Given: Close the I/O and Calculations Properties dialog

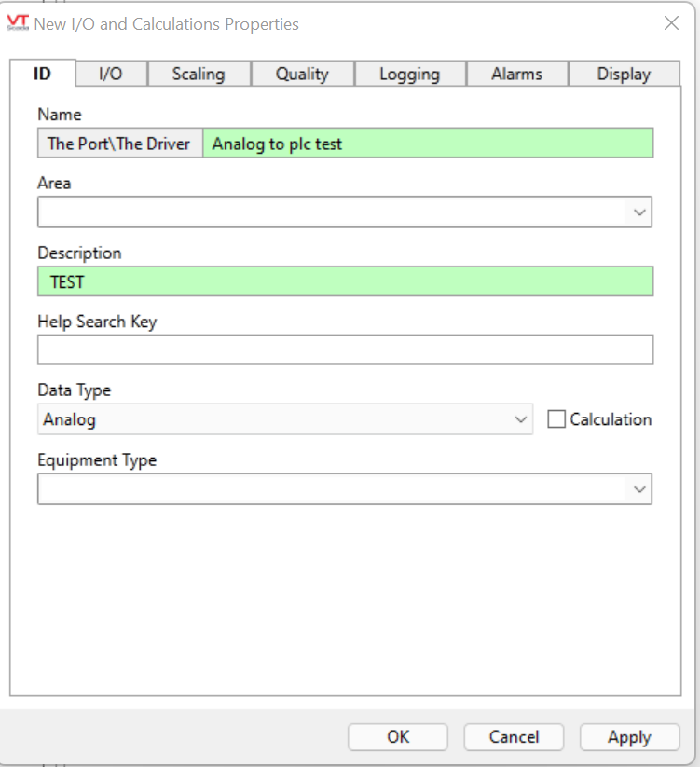Looking at the screenshot, I should [671, 24].
